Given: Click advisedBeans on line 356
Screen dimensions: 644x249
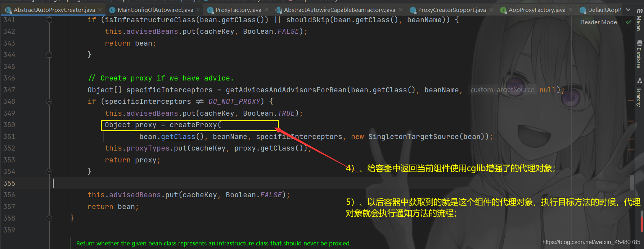Looking at the screenshot, I should [135, 195].
